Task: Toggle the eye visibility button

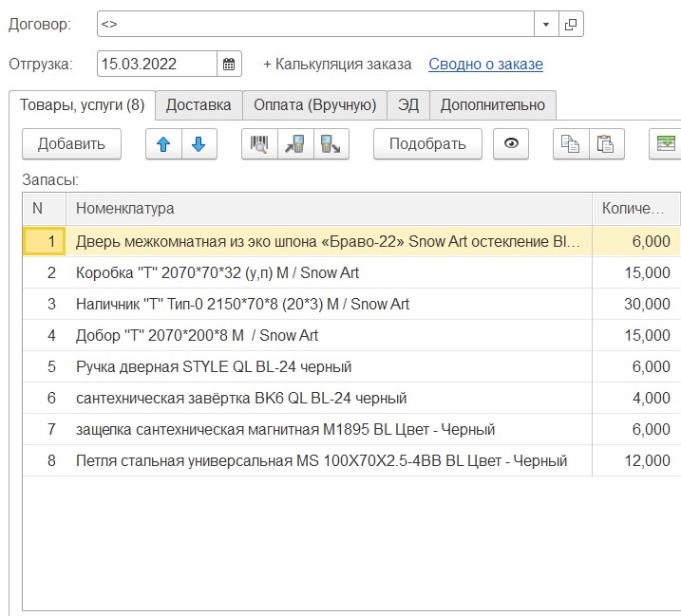Action: 512,144
